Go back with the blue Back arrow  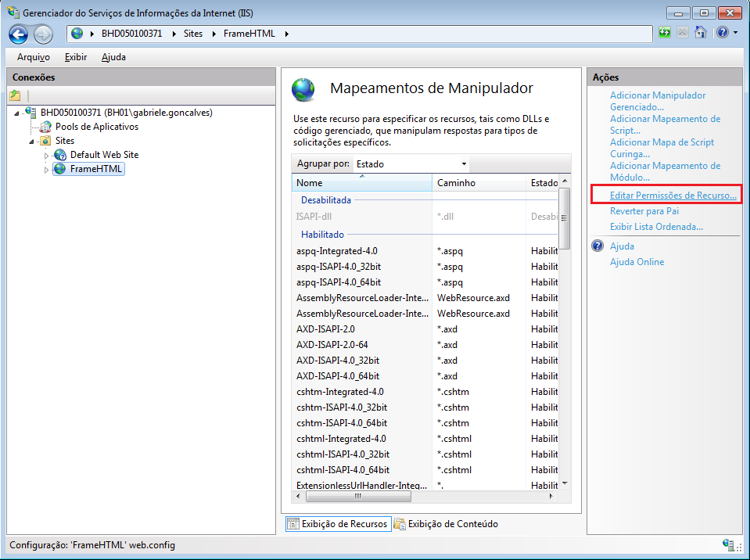point(19,34)
